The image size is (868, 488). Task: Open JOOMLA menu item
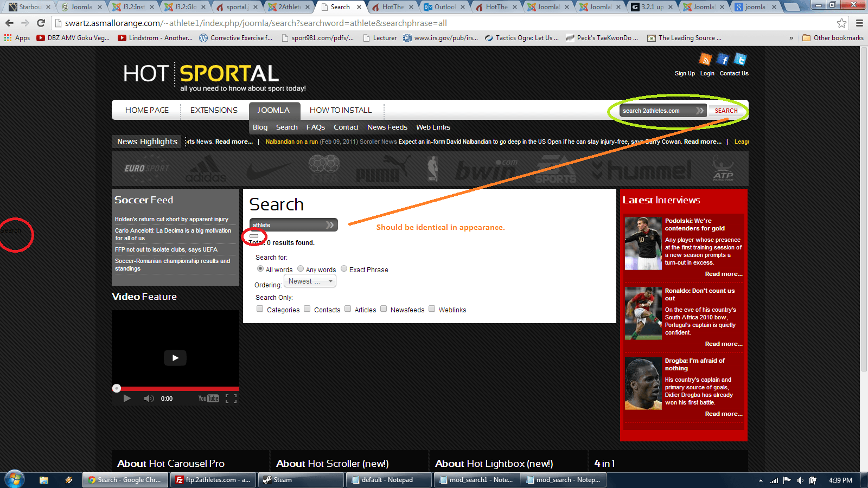pos(273,110)
